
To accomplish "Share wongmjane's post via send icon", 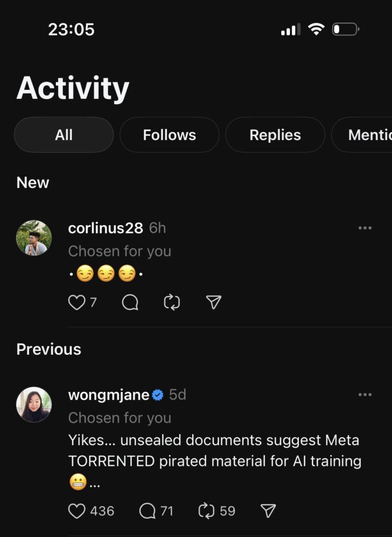I will tap(268, 511).
